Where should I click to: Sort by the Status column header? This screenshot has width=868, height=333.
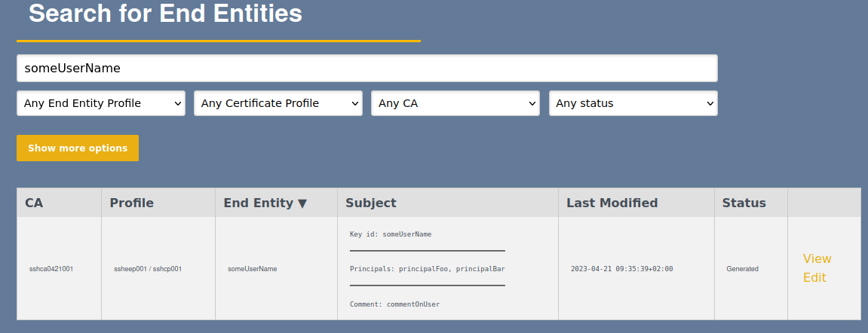pos(744,203)
